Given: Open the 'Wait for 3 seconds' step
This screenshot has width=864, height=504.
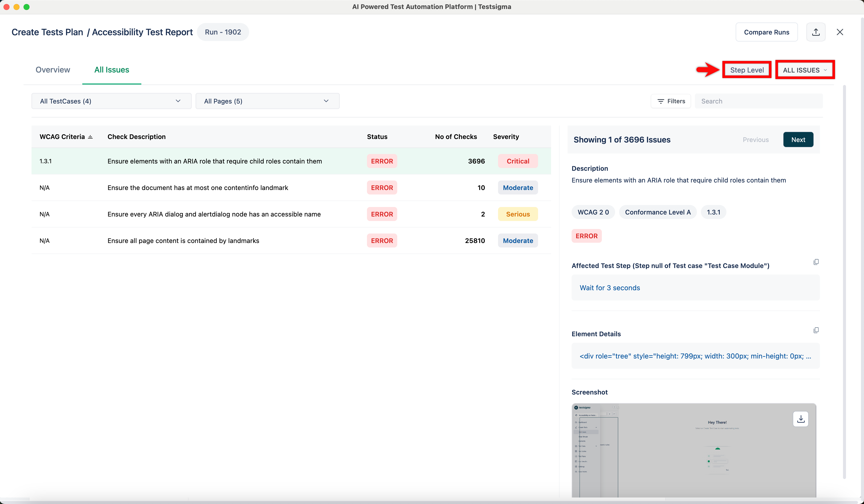Looking at the screenshot, I should pyautogui.click(x=610, y=288).
